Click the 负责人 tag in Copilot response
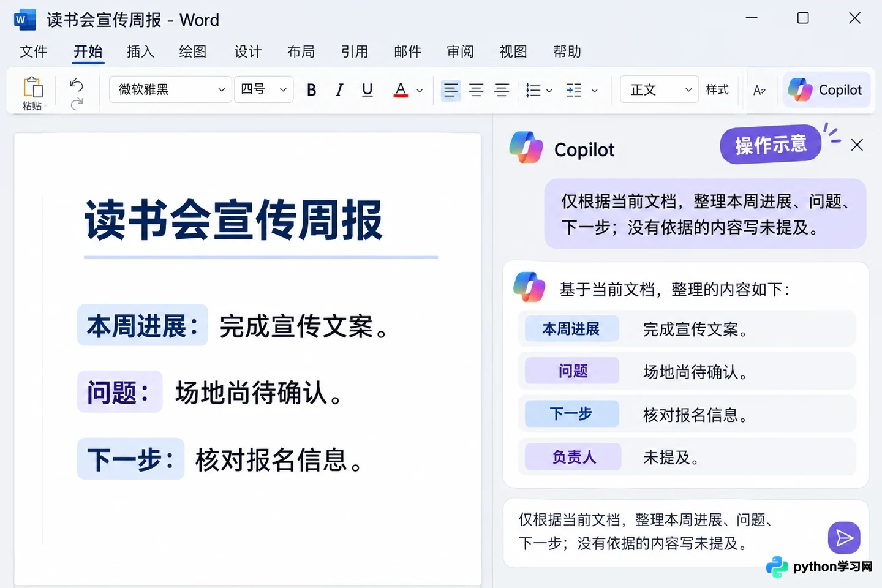The image size is (882, 588). (574, 457)
